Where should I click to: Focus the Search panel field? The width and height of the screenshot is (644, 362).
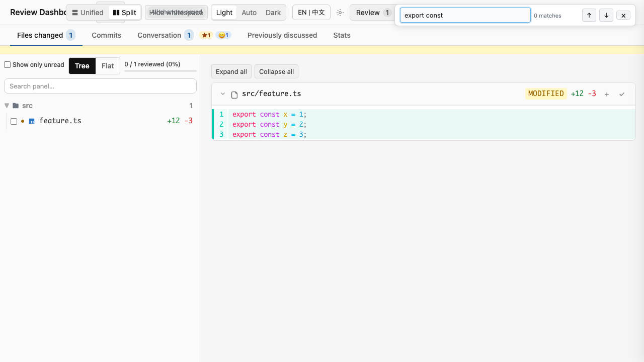click(x=100, y=86)
